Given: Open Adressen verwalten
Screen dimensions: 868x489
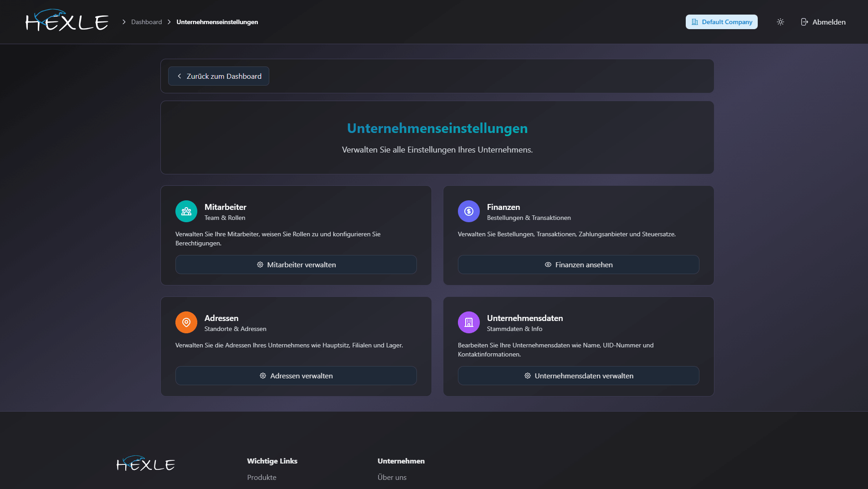Looking at the screenshot, I should coord(296,376).
